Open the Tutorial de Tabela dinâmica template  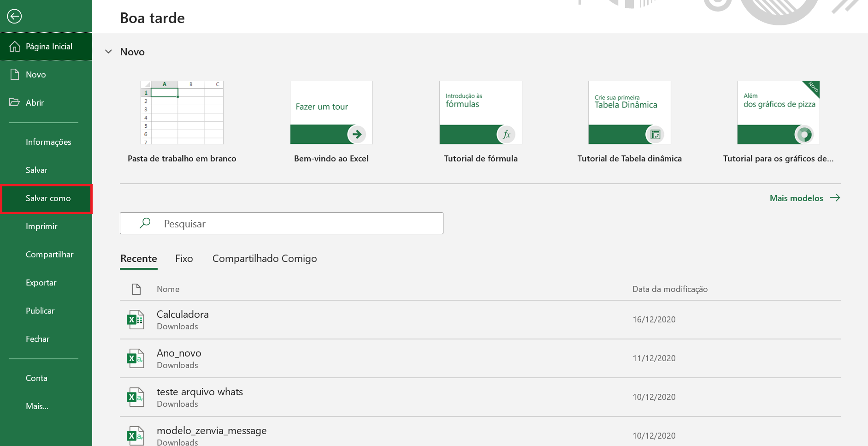[x=630, y=113]
